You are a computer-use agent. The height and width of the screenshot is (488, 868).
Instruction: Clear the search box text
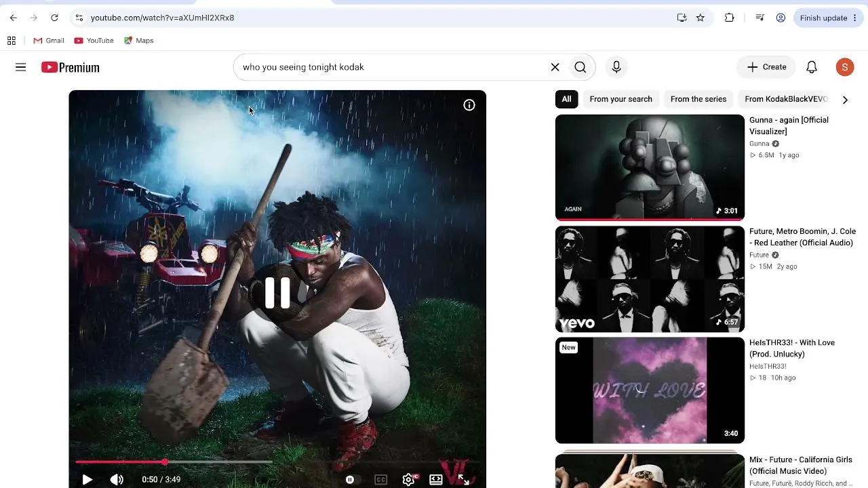click(555, 67)
